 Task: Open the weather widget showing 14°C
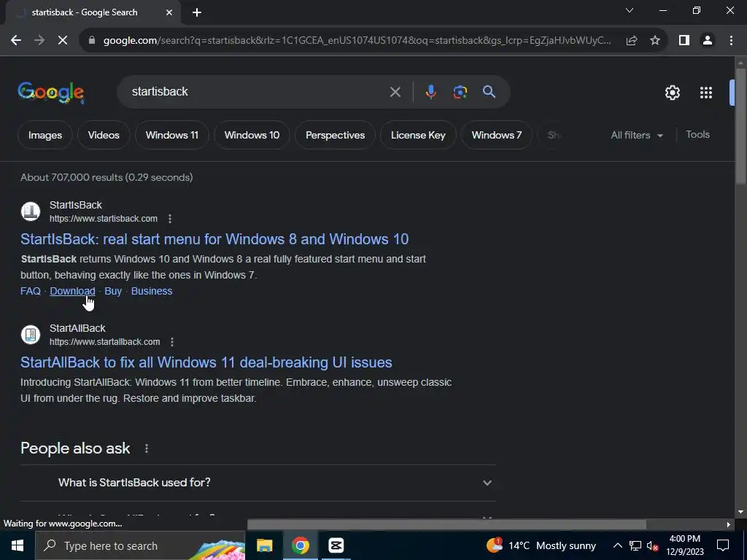[541, 545]
